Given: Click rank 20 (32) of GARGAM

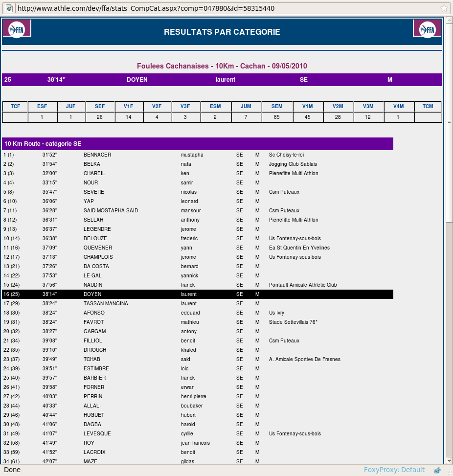Looking at the screenshot, I should click(x=12, y=331).
